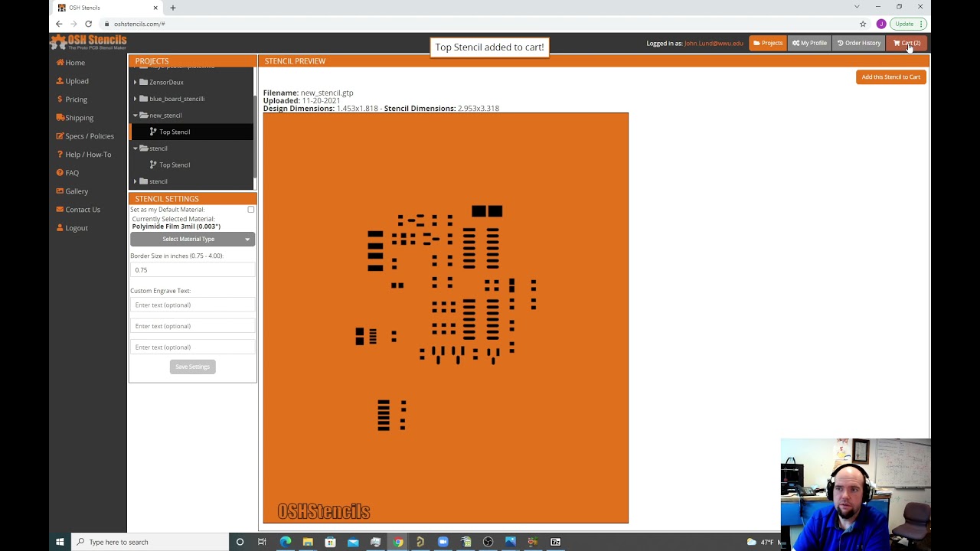The image size is (980, 551).
Task: Open My Profile in header
Action: click(809, 43)
